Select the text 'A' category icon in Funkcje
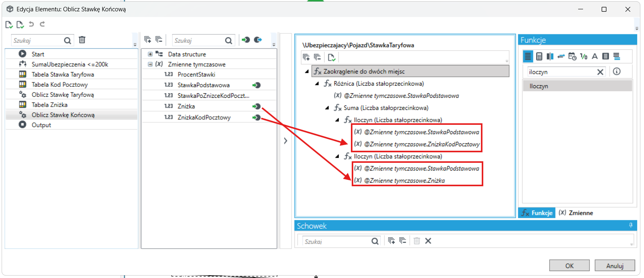The width and height of the screenshot is (644, 278). coord(594,57)
